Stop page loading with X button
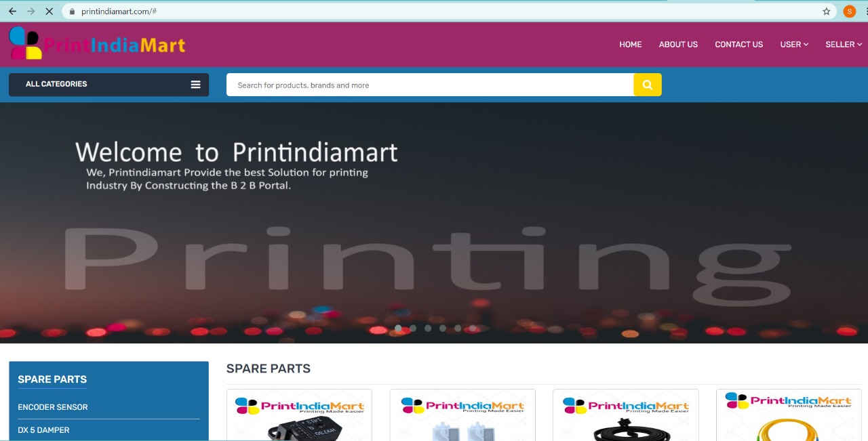This screenshot has height=441, width=868. tap(50, 12)
